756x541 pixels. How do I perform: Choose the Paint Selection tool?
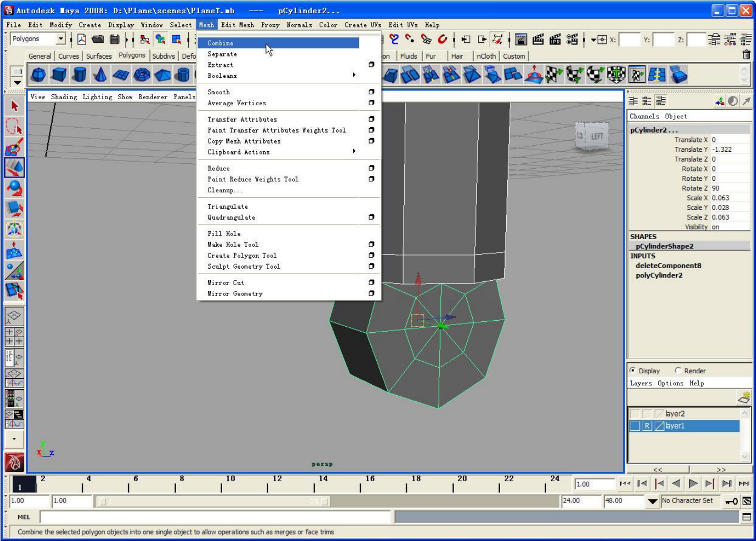[14, 147]
